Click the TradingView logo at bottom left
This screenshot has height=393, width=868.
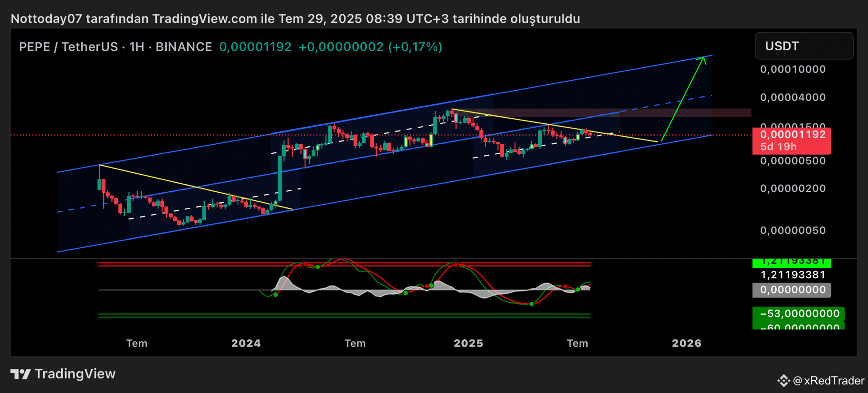(63, 374)
